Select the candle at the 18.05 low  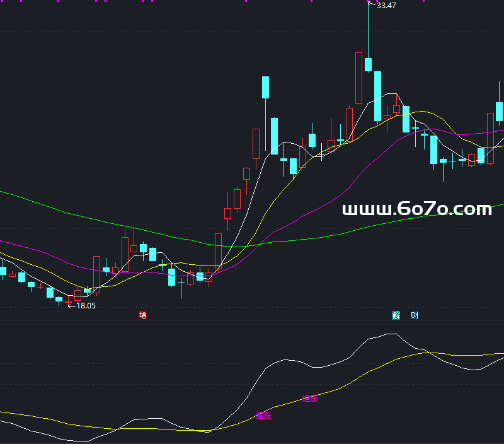[x=68, y=302]
